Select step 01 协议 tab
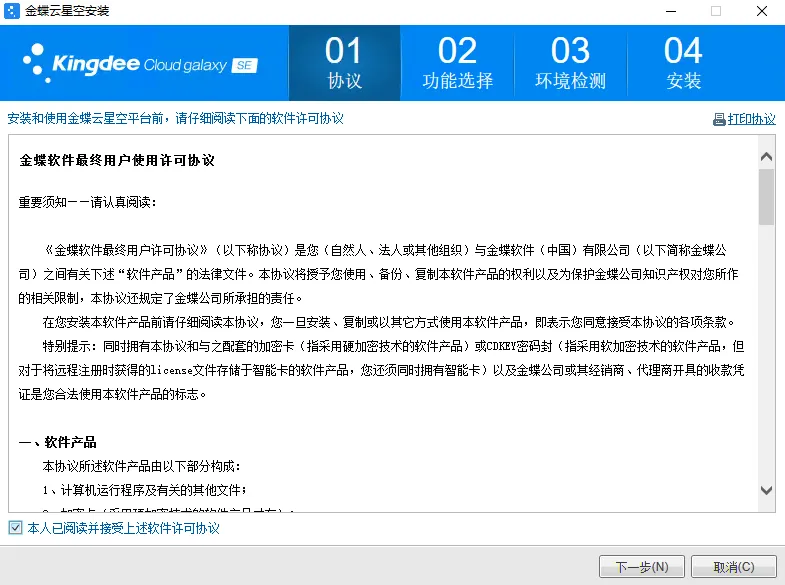The width and height of the screenshot is (785, 585). click(344, 63)
